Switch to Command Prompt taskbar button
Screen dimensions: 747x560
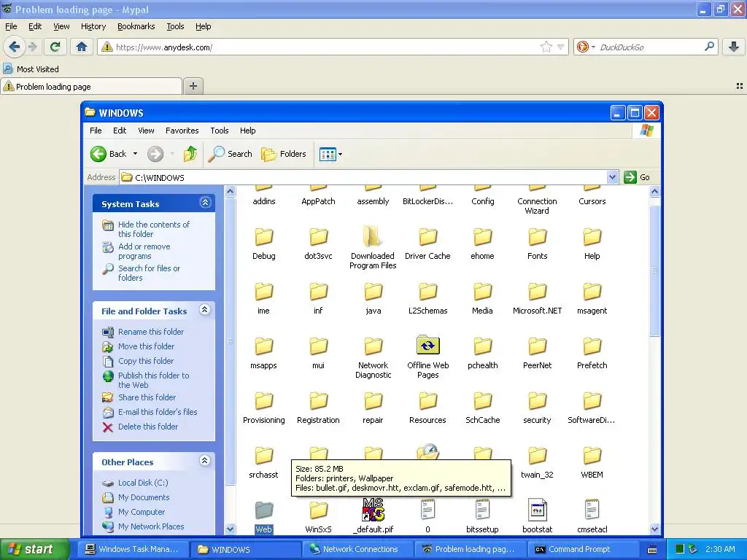pyautogui.click(x=582, y=549)
